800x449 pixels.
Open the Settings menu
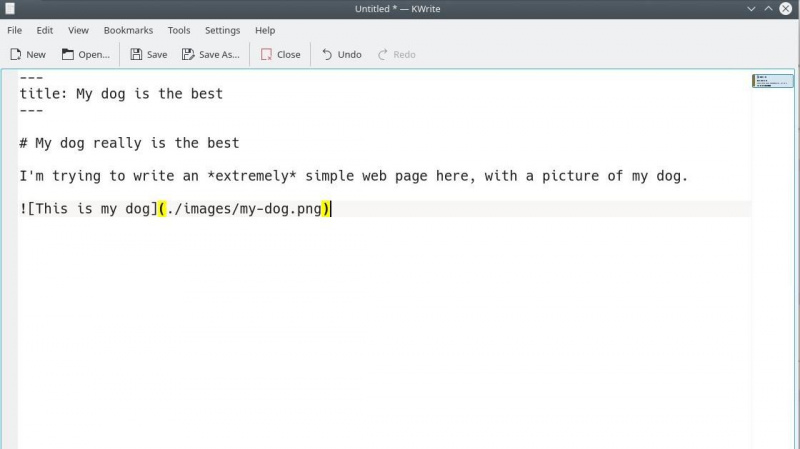(x=222, y=30)
